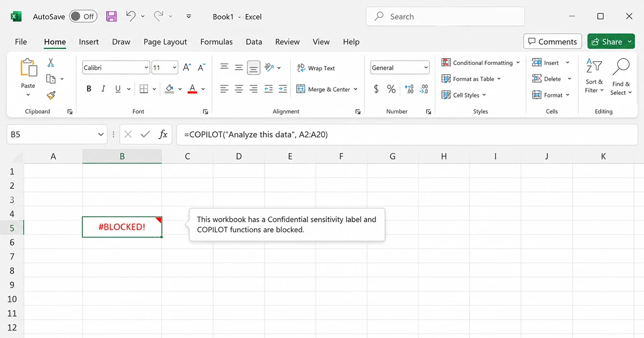644x338 pixels.
Task: Align text right
Action: (254, 89)
